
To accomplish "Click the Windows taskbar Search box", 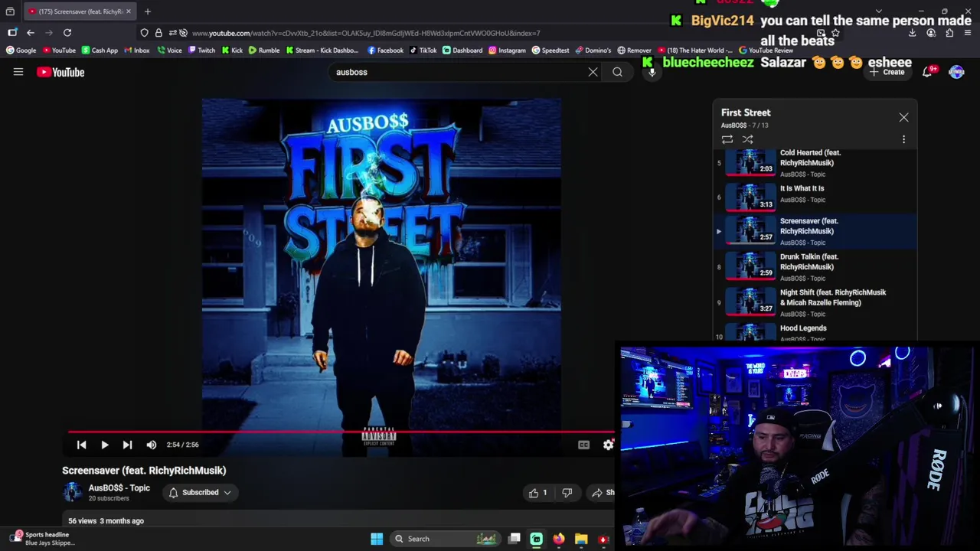I will [x=444, y=539].
